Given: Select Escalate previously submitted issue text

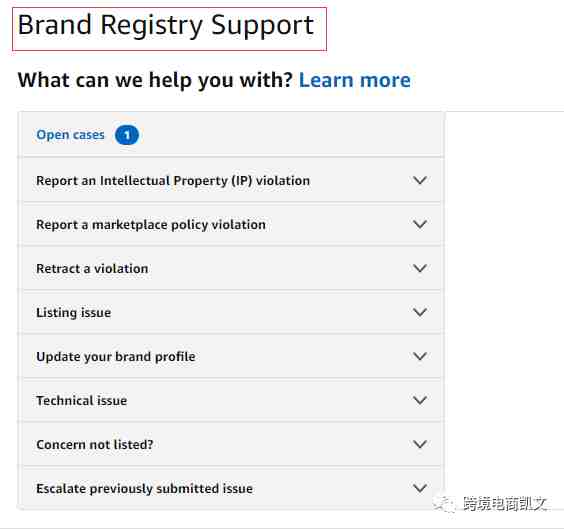Looking at the screenshot, I should pyautogui.click(x=144, y=489).
